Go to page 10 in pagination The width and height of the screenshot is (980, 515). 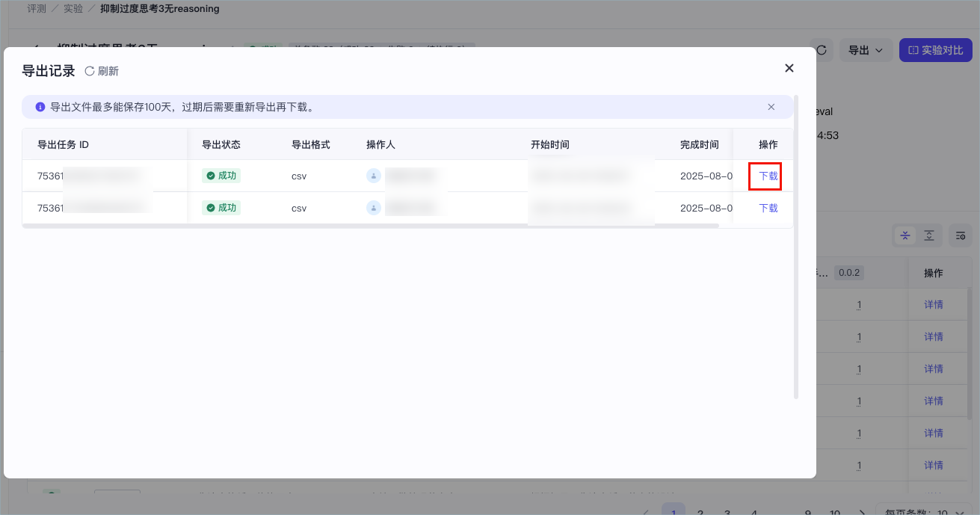click(835, 513)
